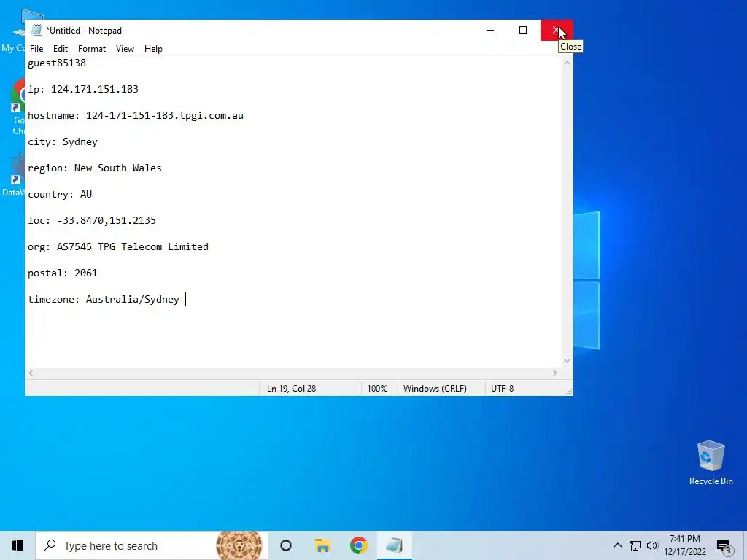The width and height of the screenshot is (747, 560).
Task: Open the Format menu
Action: tap(91, 49)
